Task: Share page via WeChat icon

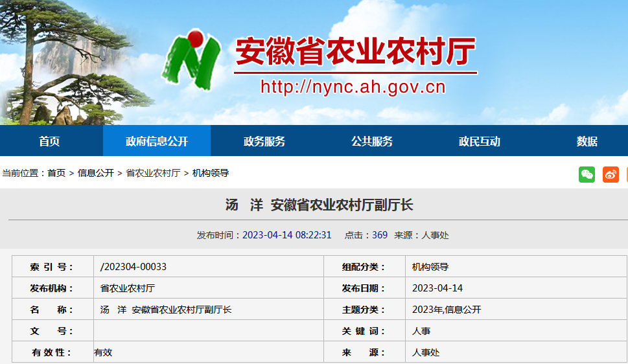Action: click(587, 175)
